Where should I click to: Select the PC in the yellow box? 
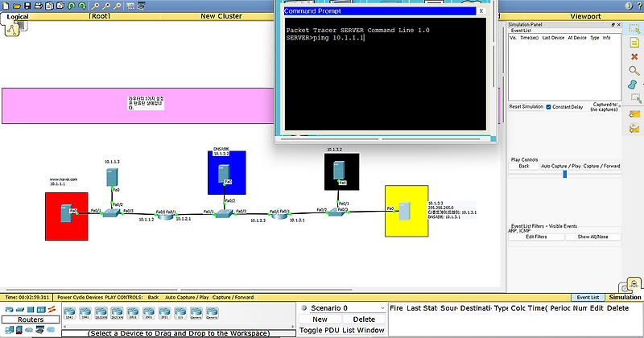coord(404,211)
